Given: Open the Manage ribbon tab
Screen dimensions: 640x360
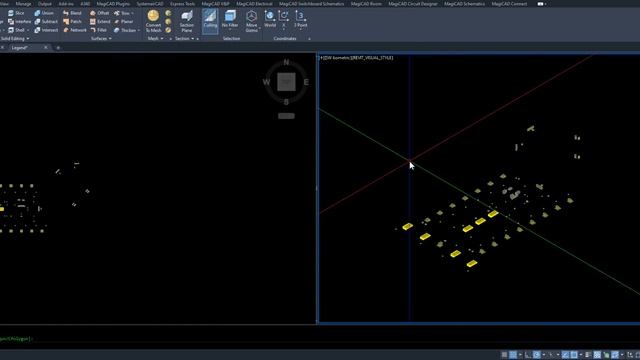Looking at the screenshot, I should [x=23, y=4].
